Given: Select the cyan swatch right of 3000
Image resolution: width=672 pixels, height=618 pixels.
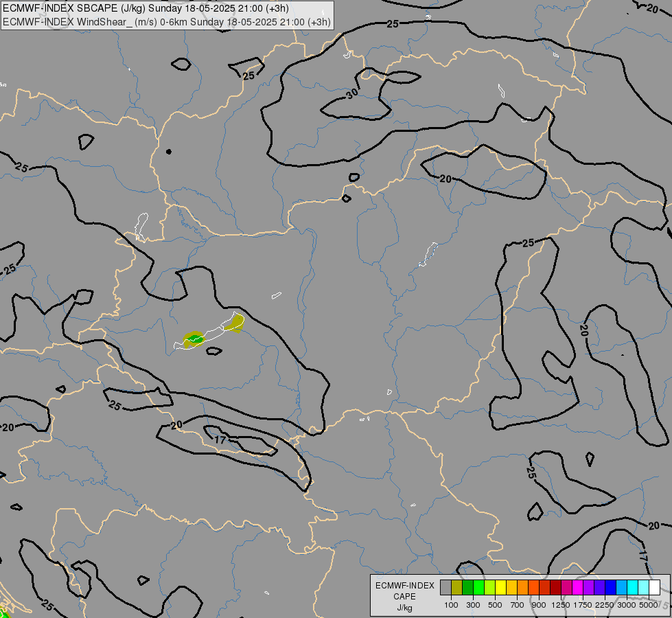Looking at the screenshot, I should pyautogui.click(x=633, y=587).
